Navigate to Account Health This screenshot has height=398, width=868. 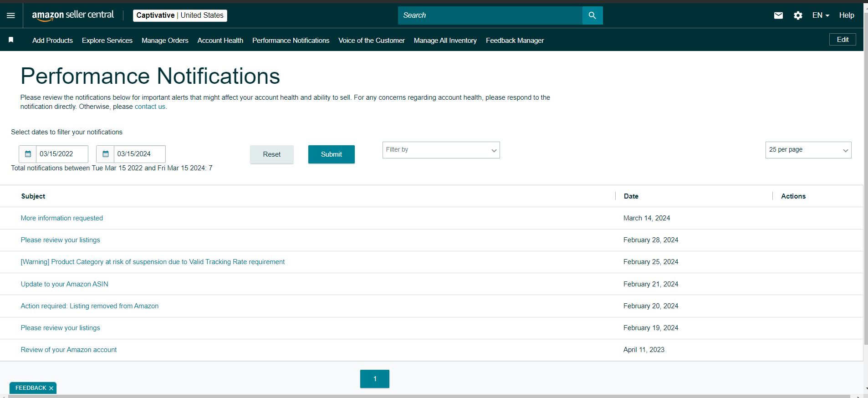point(220,41)
